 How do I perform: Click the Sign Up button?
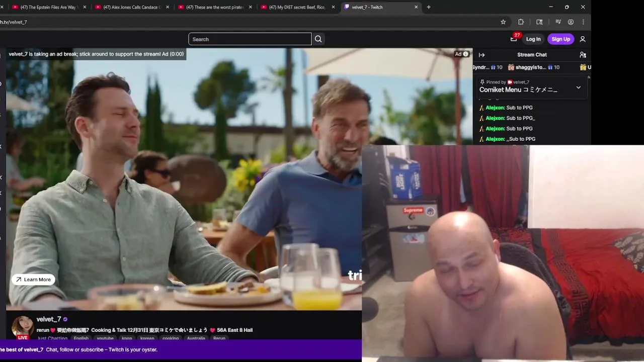(x=560, y=39)
